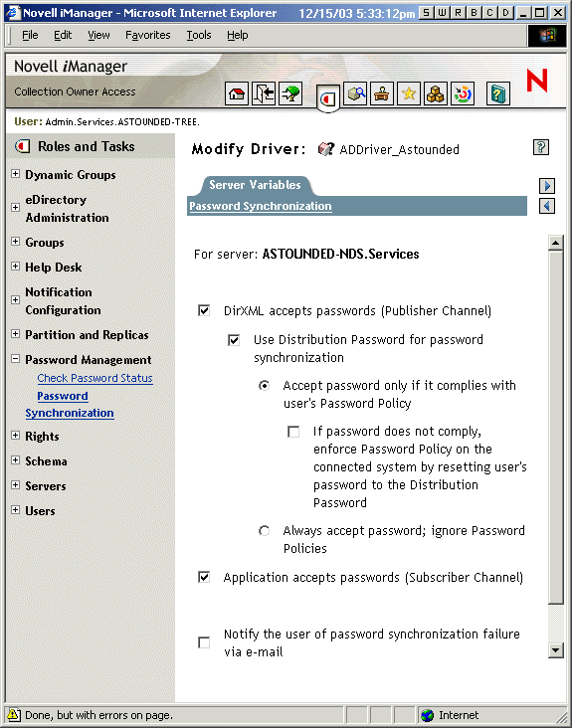Enable enforce Password Policy on connected system checkbox
The height and width of the screenshot is (728, 572).
click(293, 432)
